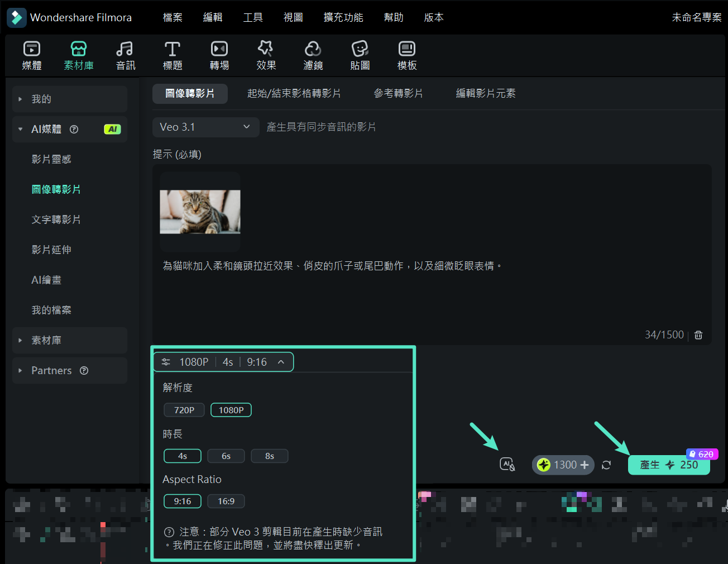Open the Veo 3.1 model dropdown
The width and height of the screenshot is (728, 564).
(x=205, y=127)
